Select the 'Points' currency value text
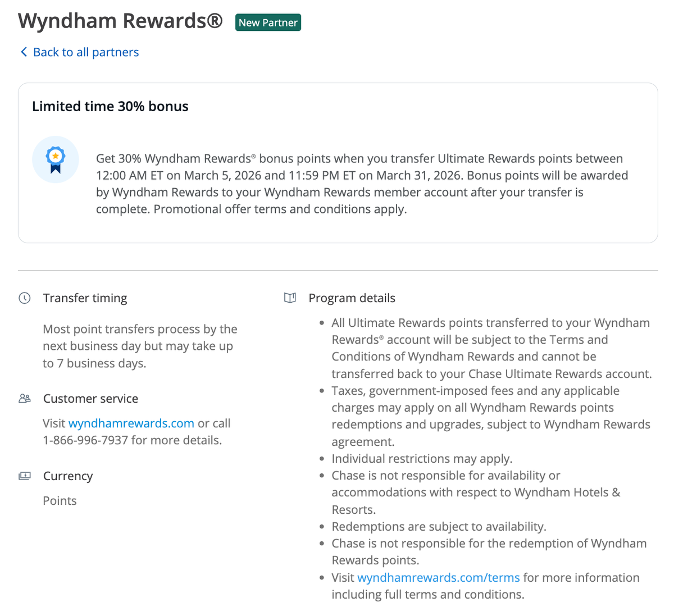Image resolution: width=674 pixels, height=616 pixels. 60,500
